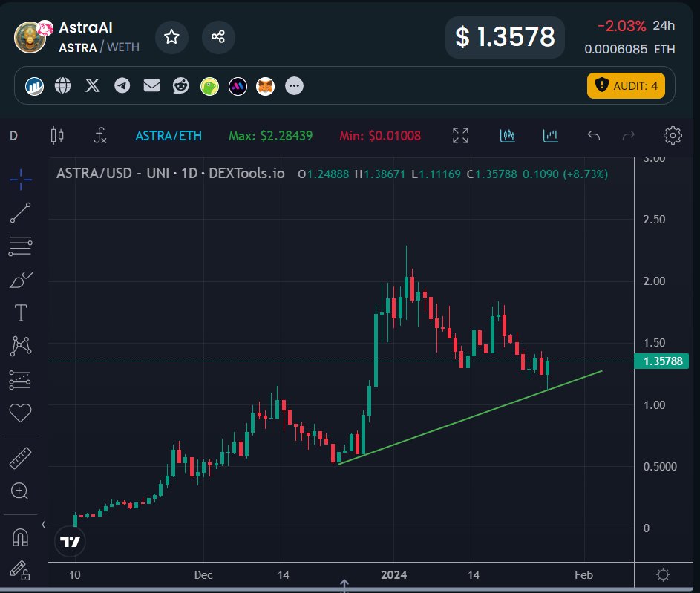Add AstraAI to favorites with the star
This screenshot has width=700, height=593.
(x=171, y=37)
